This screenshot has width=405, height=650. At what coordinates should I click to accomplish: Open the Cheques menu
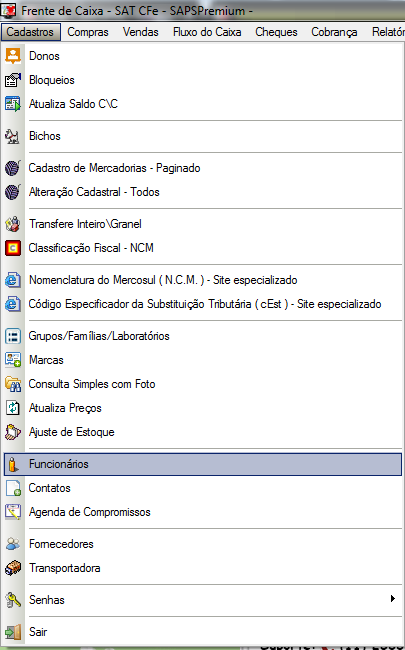point(276,32)
